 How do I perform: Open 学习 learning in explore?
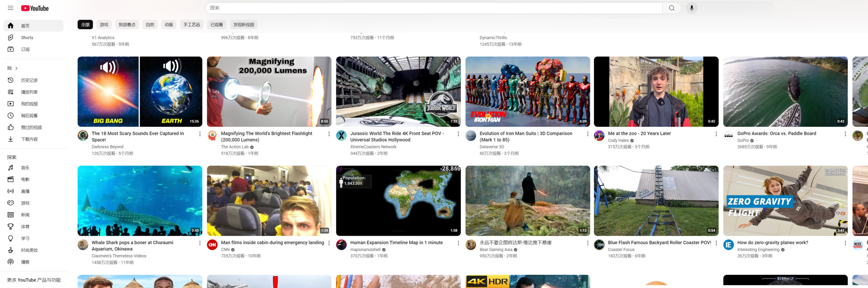[x=34, y=238]
